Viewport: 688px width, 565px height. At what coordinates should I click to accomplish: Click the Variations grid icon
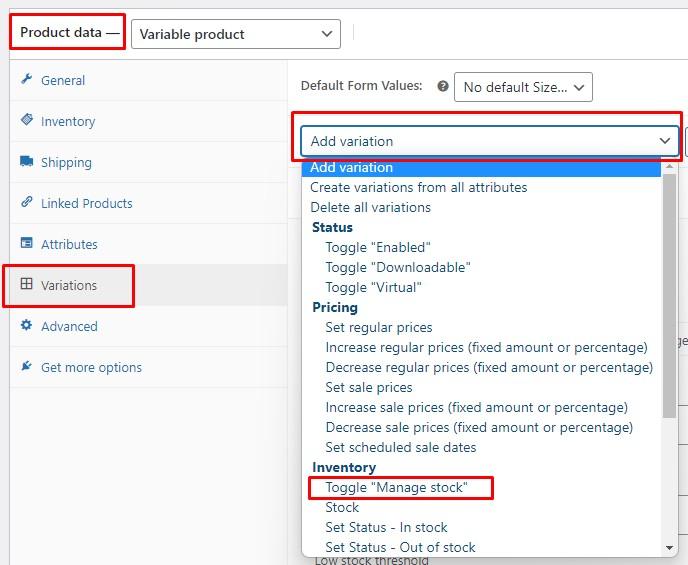click(27, 285)
